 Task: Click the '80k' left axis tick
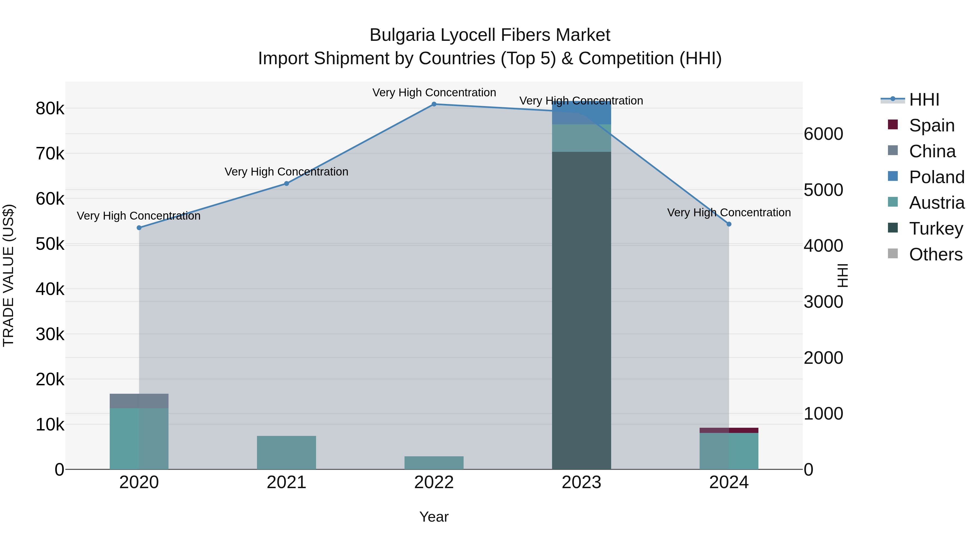[x=50, y=109]
